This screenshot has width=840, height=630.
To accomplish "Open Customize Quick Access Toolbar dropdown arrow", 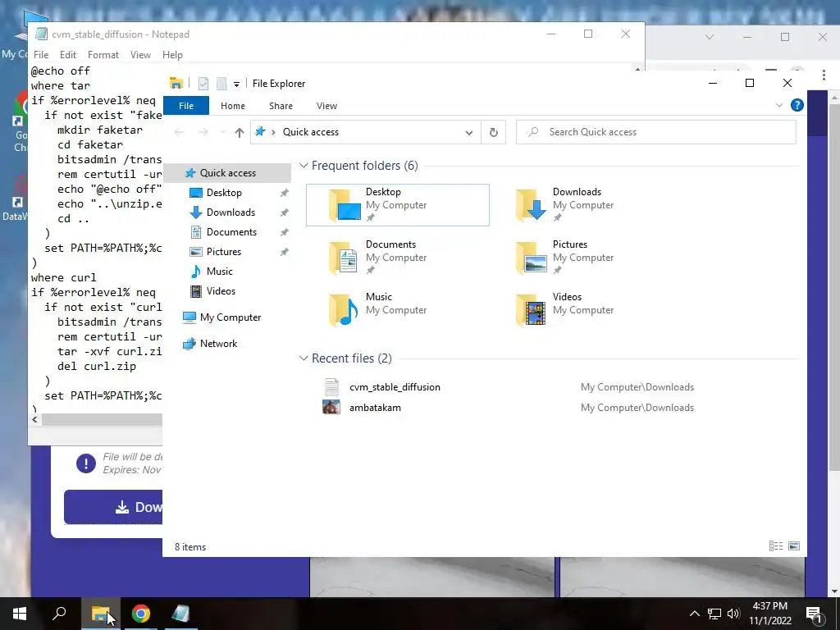I will pos(236,84).
